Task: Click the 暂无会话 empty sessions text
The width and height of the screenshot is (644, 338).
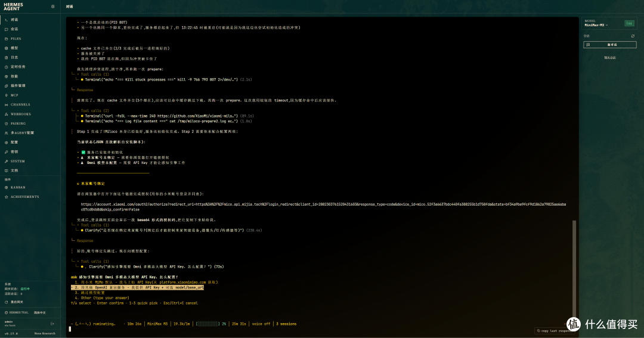Action: pyautogui.click(x=610, y=58)
